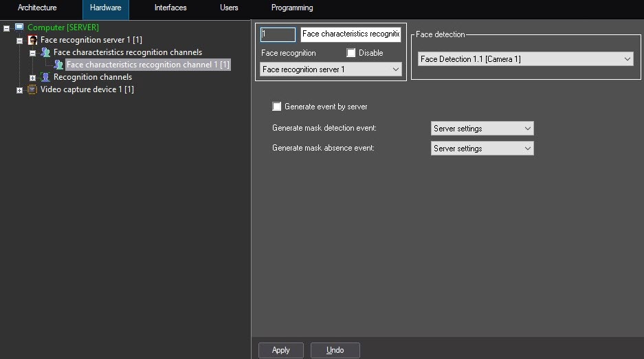This screenshot has height=359, width=644.
Task: Open Generate mask detection event dropdown
Action: 482,129
